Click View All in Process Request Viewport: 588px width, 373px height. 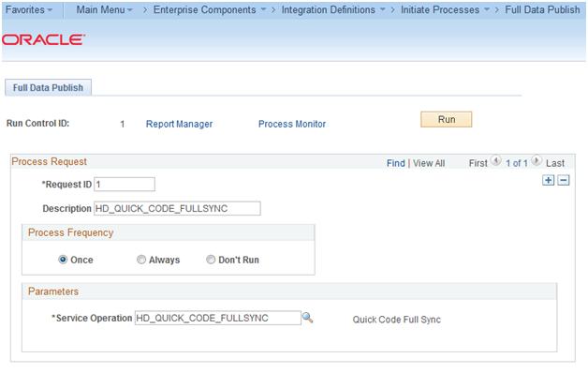(x=429, y=163)
